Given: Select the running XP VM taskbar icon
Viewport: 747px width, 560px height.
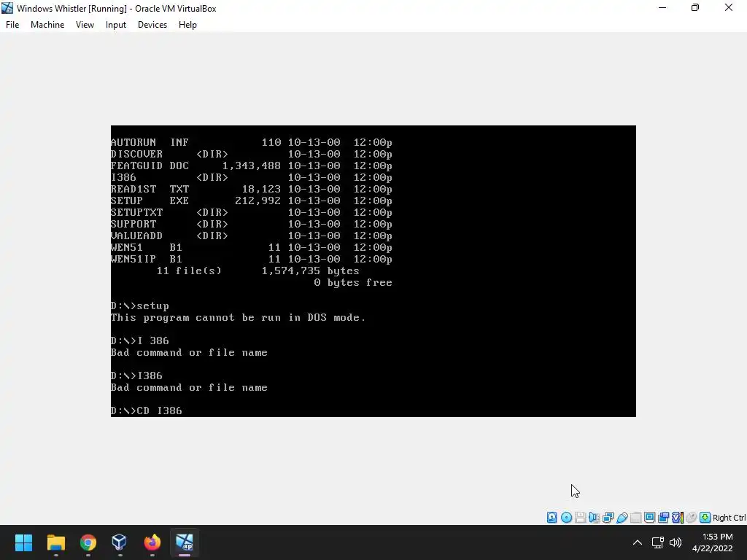Looking at the screenshot, I should pyautogui.click(x=184, y=542).
